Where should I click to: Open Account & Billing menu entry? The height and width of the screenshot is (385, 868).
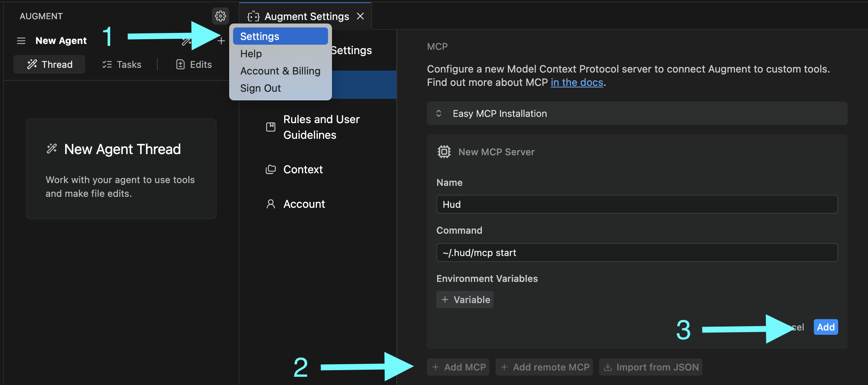point(280,71)
